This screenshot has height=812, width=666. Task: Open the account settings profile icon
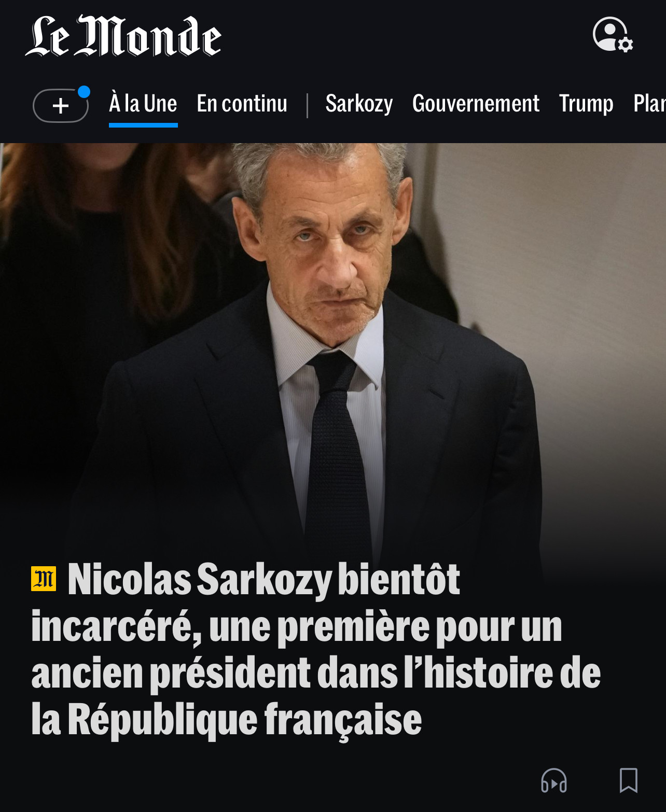tap(612, 35)
